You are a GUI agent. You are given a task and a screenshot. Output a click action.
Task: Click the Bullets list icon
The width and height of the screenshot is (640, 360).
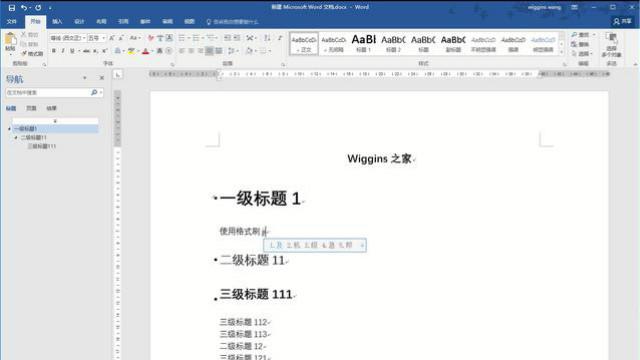182,38
